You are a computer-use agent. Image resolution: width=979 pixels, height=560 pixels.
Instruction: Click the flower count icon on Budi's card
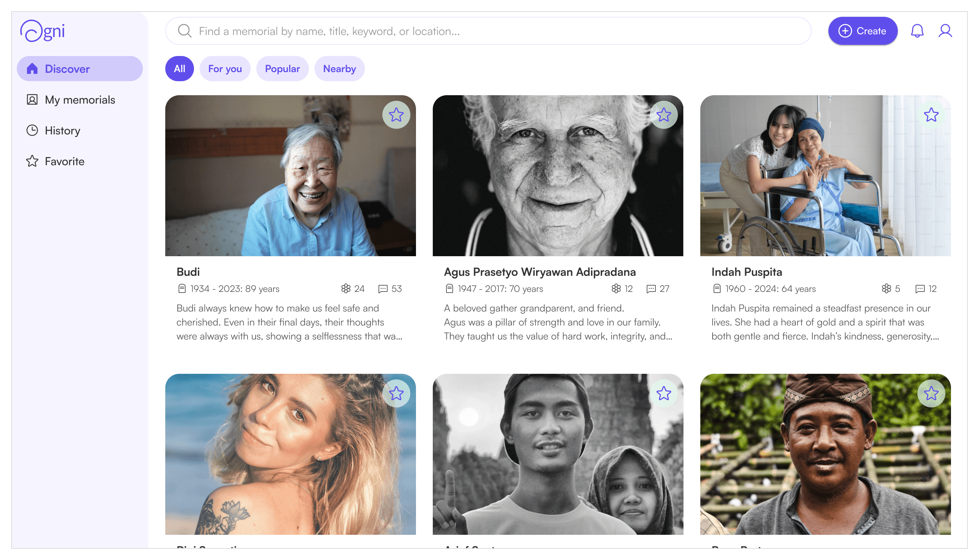pos(346,288)
